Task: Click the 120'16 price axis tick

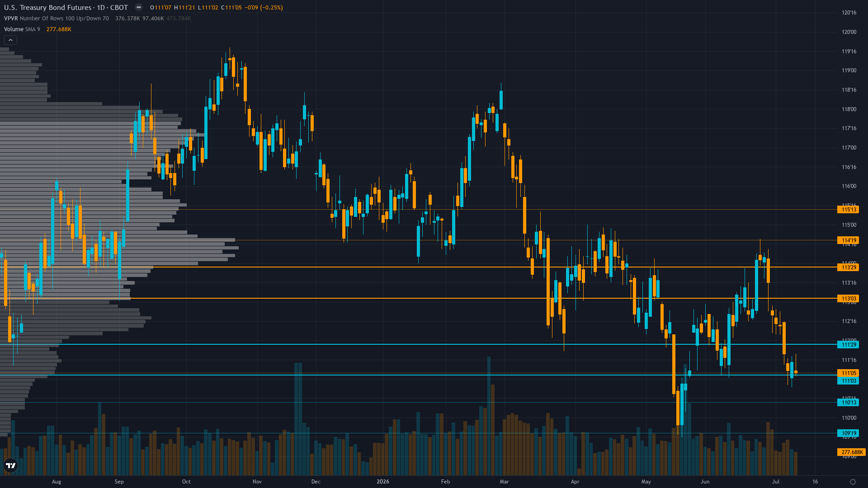Action: tap(849, 13)
